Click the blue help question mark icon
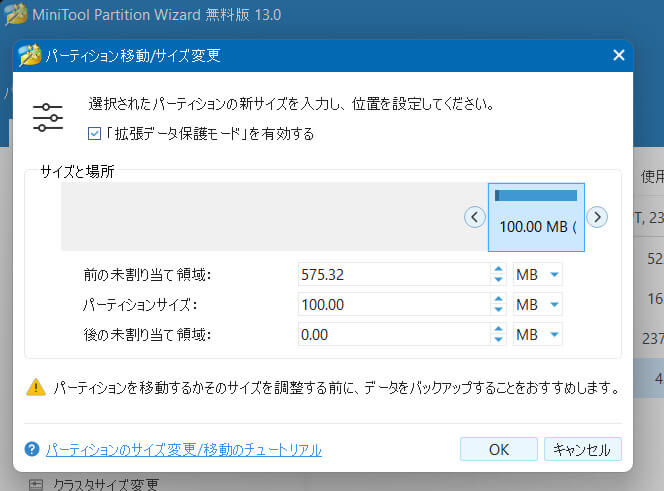Screen dimensions: 664x491 tap(32, 449)
